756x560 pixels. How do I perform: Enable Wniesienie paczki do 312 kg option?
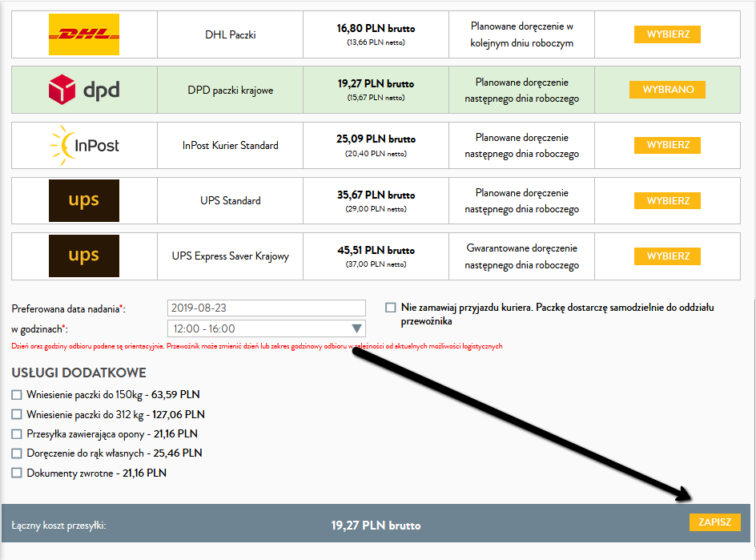17,414
